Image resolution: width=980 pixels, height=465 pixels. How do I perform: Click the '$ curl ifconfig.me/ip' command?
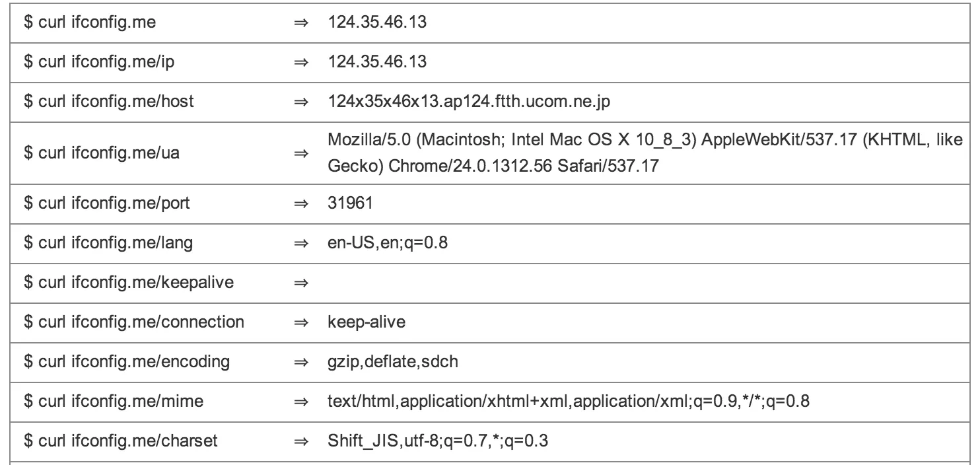tap(91, 62)
